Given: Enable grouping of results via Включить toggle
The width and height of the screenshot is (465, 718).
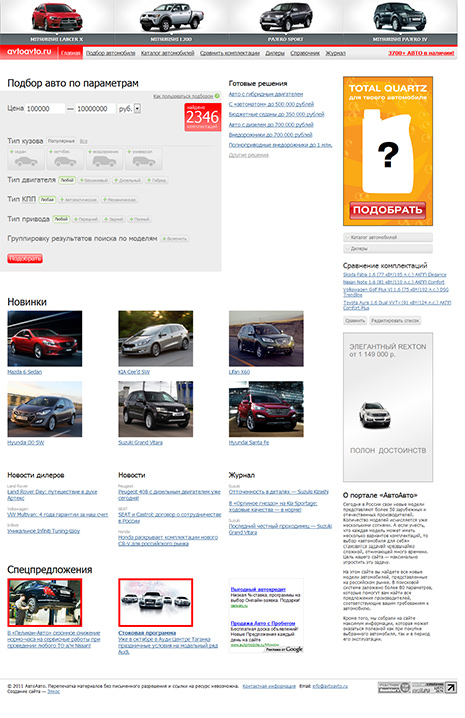Looking at the screenshot, I should pos(174,239).
